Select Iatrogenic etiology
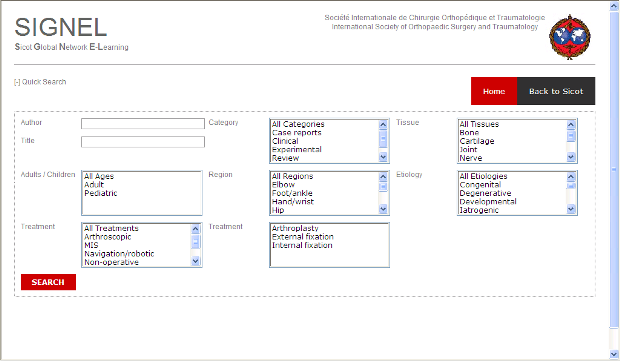 click(478, 210)
